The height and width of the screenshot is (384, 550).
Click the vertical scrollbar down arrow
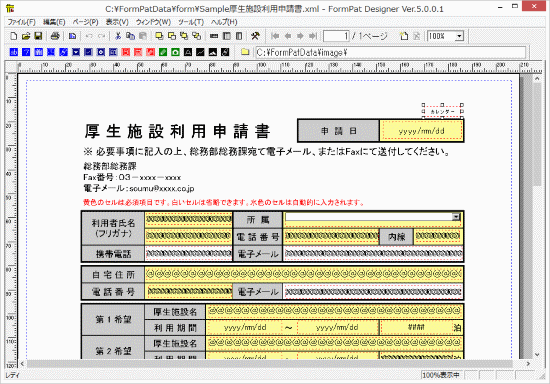(537, 355)
